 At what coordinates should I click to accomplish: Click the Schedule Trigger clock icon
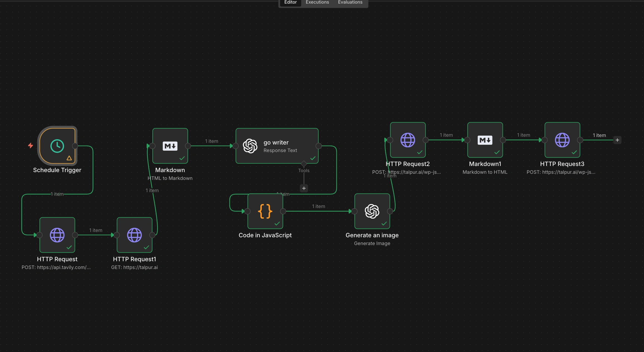coord(57,146)
